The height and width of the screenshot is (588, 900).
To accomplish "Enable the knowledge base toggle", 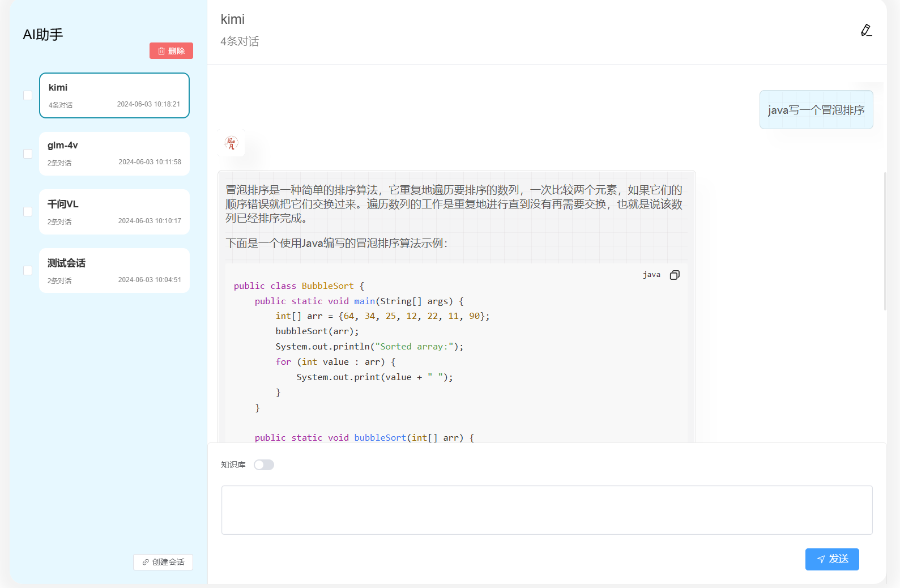I will coord(264,465).
